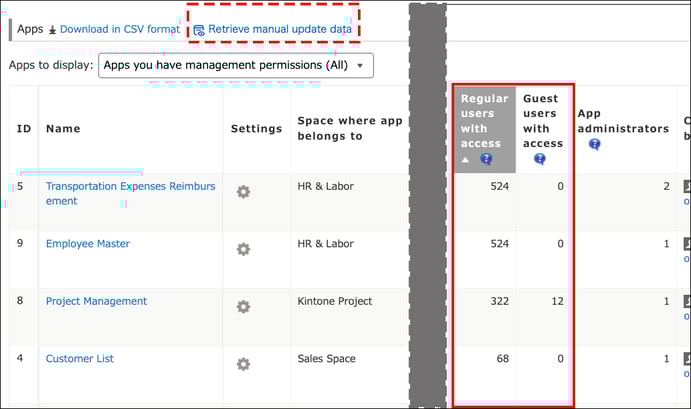Click the Project Management settings gear
Screen dimensions: 691x409
tap(243, 306)
